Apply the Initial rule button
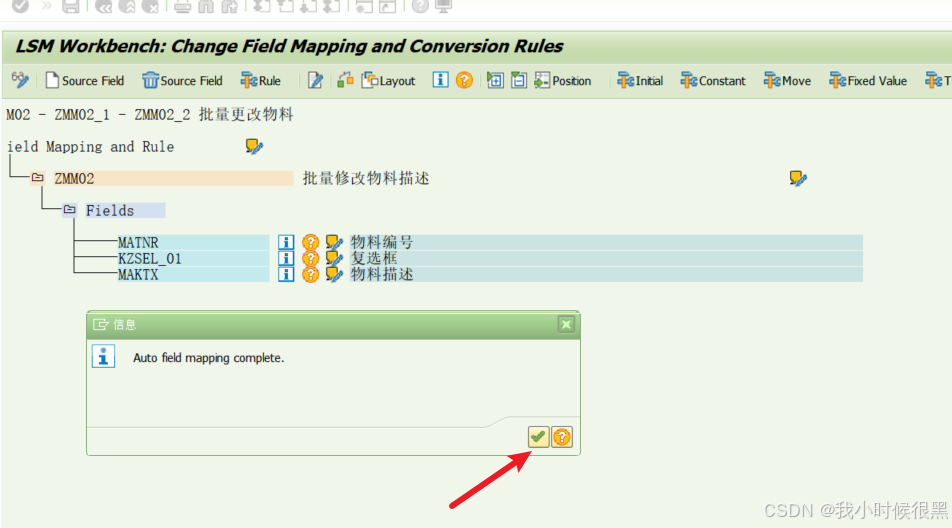Viewport: 952px width, 528px height. tap(640, 80)
